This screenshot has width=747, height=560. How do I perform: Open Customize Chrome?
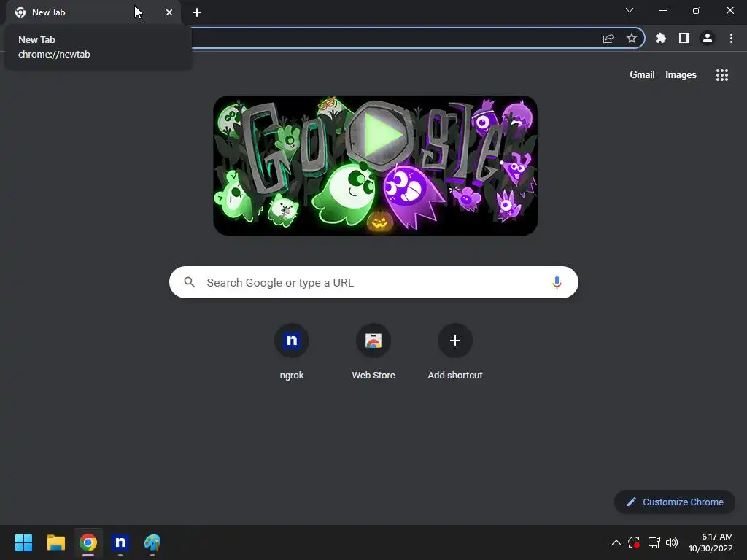point(675,502)
